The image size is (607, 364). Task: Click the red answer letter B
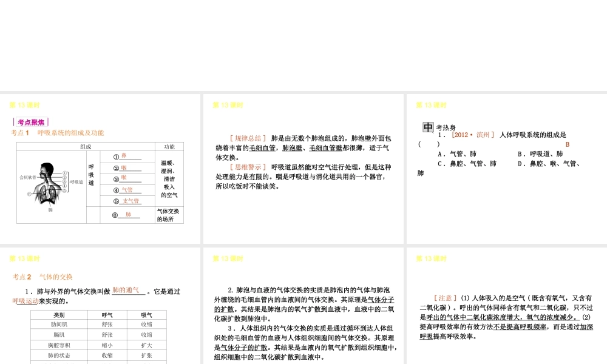coord(568,144)
